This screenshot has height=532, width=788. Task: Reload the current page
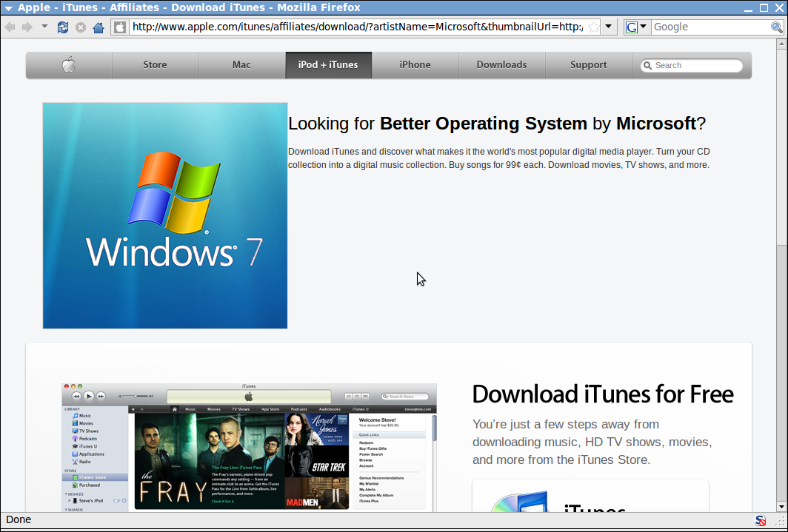coord(63,27)
